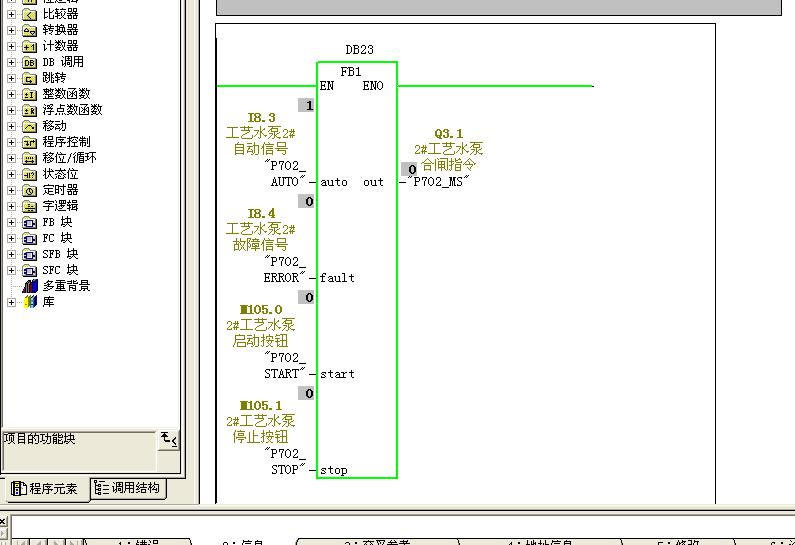
Task: Expand the 移动 tree node
Action: 11,126
